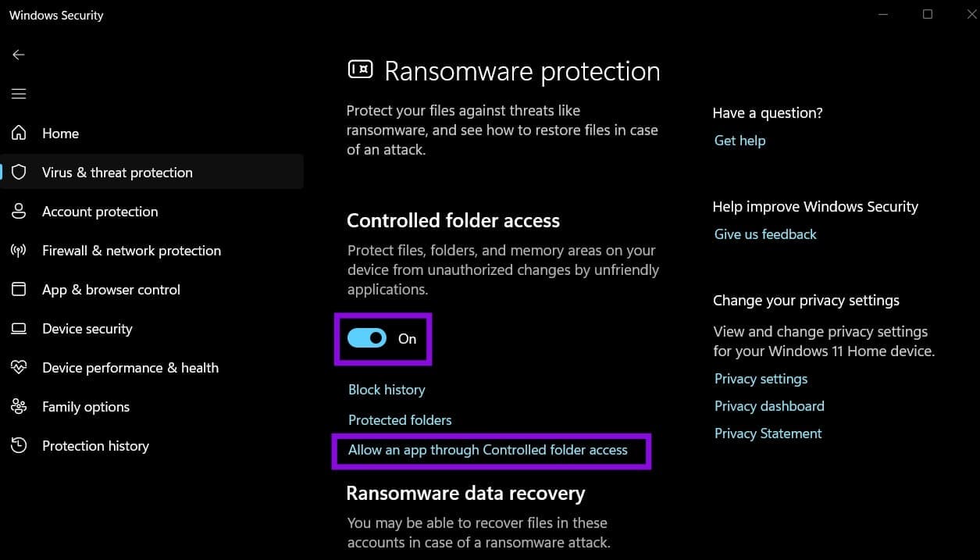Click Give us feedback link
The width and height of the screenshot is (980, 560).
coord(765,234)
